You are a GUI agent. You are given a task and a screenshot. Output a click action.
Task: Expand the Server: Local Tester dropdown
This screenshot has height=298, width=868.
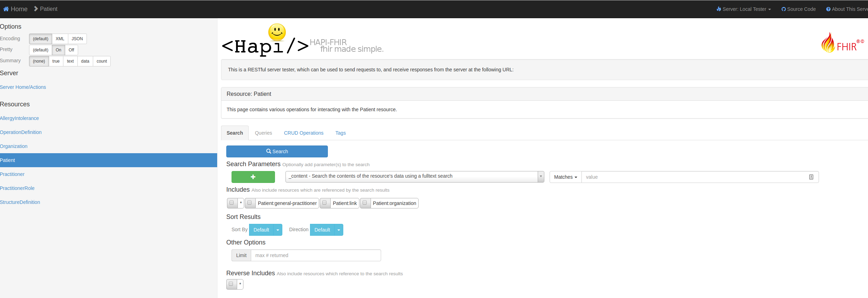(x=744, y=9)
